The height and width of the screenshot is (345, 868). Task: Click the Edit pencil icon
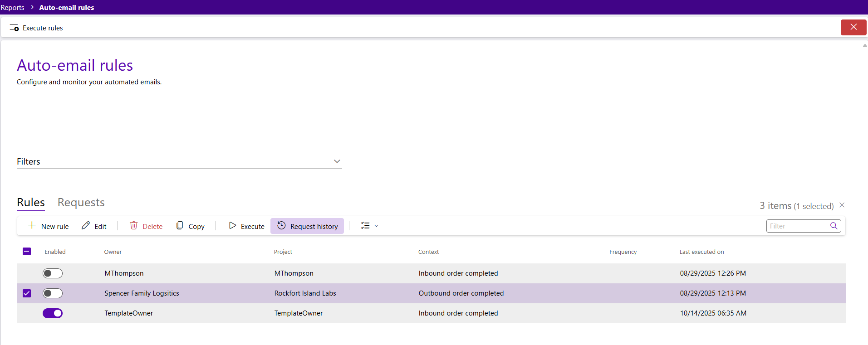[x=86, y=226]
